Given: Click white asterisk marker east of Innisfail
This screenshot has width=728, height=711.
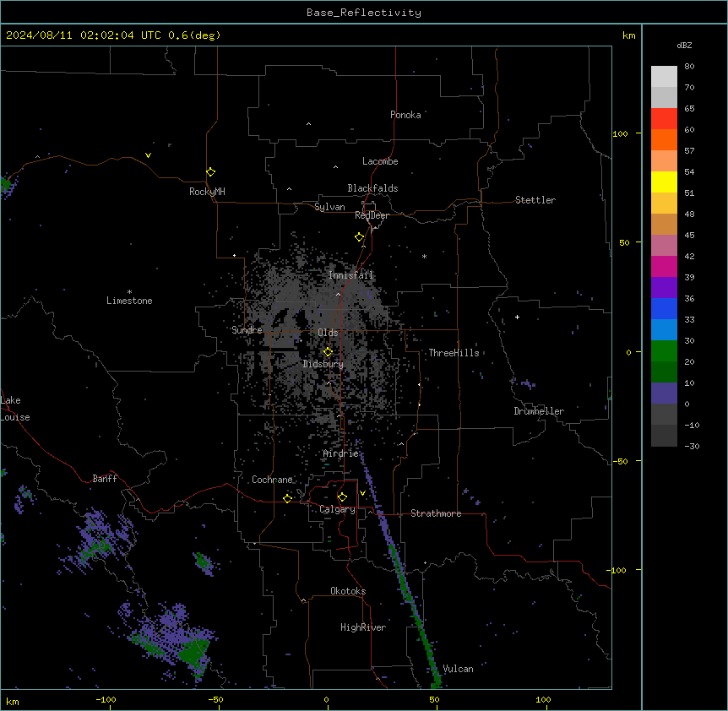Looking at the screenshot, I should (424, 256).
